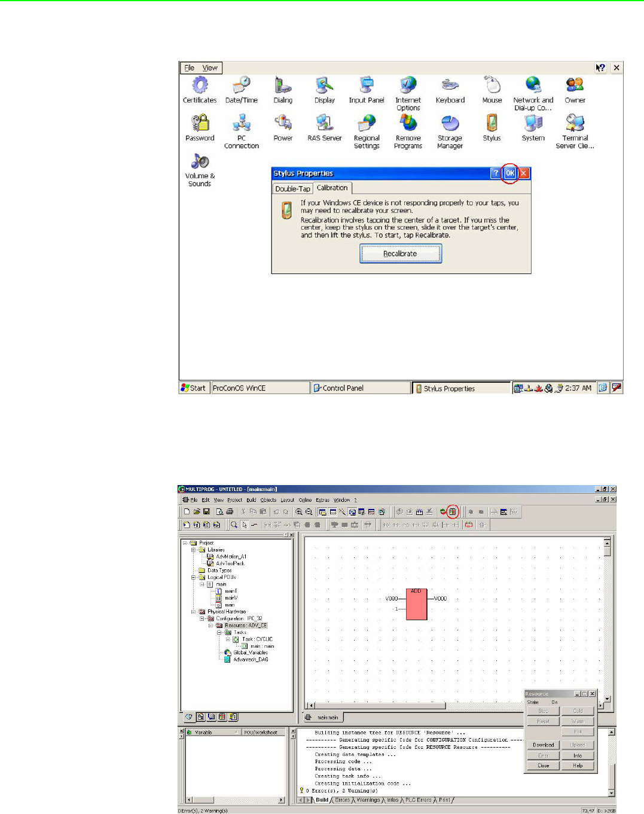This screenshot has height=814, width=644.
Task: Collapse the Libraries tree node
Action: [194, 550]
